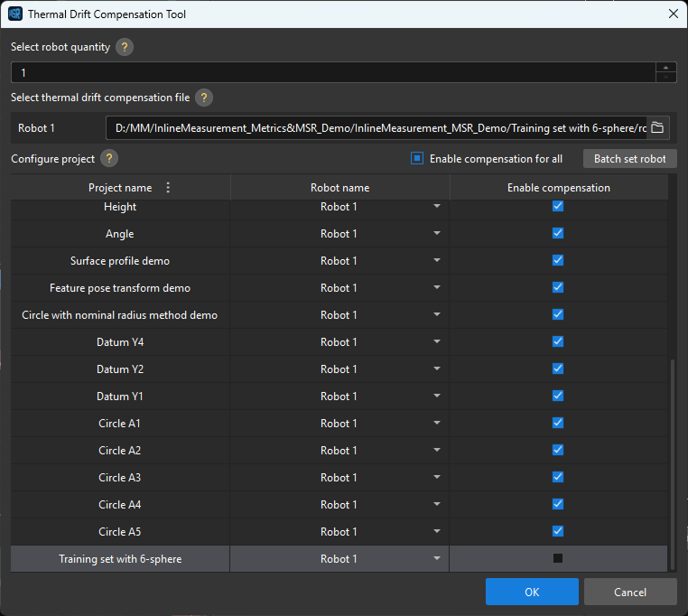Click help icon next to Select robot quantity
The image size is (688, 616).
[125, 47]
